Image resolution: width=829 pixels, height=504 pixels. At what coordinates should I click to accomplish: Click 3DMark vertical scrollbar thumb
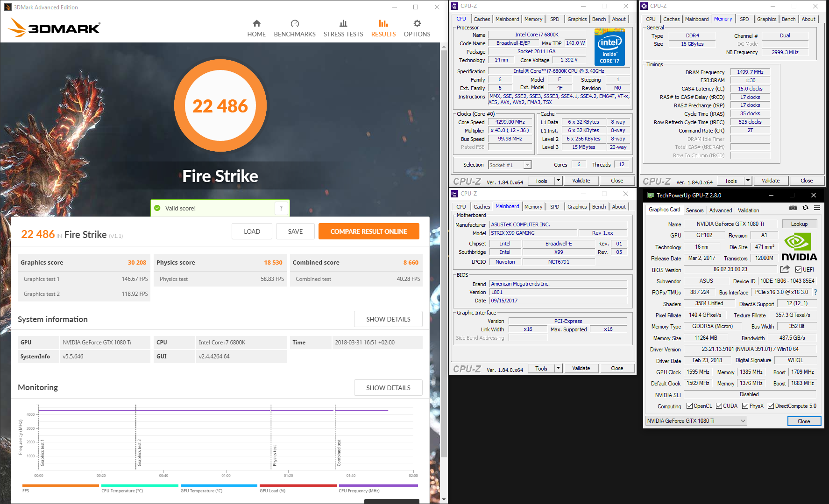point(444,255)
